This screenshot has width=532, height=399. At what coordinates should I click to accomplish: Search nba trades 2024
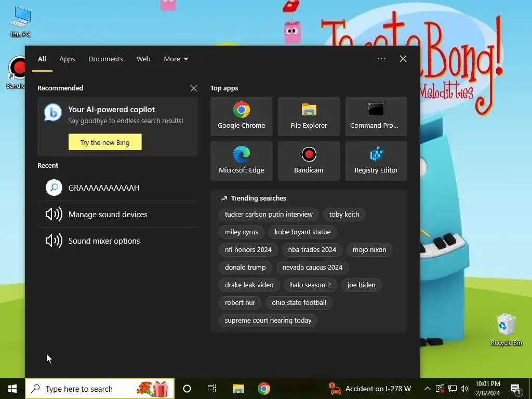312,250
